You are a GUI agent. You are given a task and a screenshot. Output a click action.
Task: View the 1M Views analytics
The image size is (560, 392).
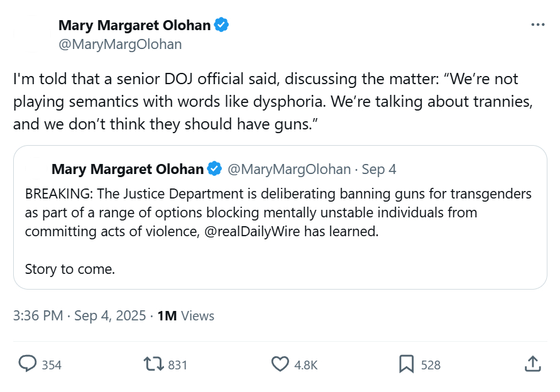(x=186, y=315)
